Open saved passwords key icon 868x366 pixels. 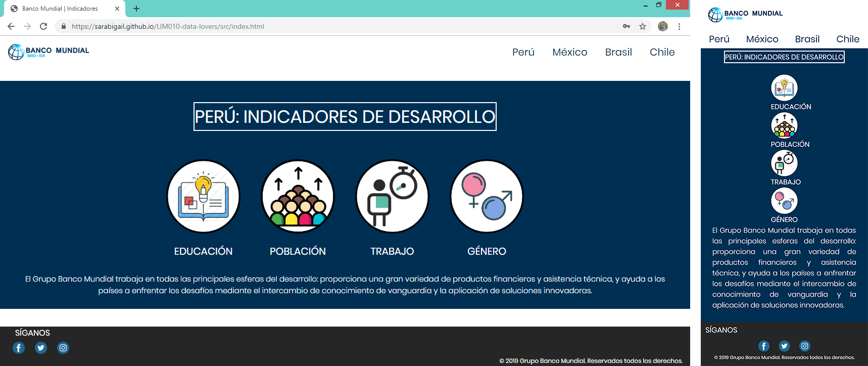click(x=626, y=26)
